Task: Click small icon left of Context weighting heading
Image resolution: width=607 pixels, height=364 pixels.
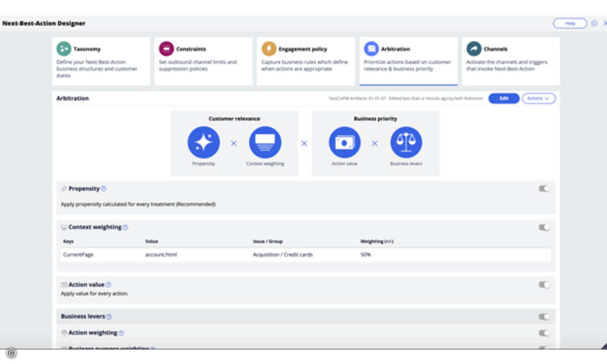Action: pos(64,227)
